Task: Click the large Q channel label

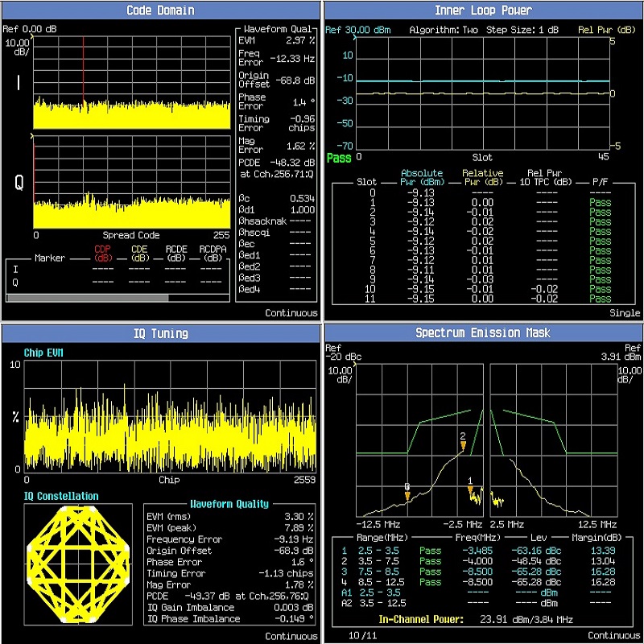Action: point(18,183)
